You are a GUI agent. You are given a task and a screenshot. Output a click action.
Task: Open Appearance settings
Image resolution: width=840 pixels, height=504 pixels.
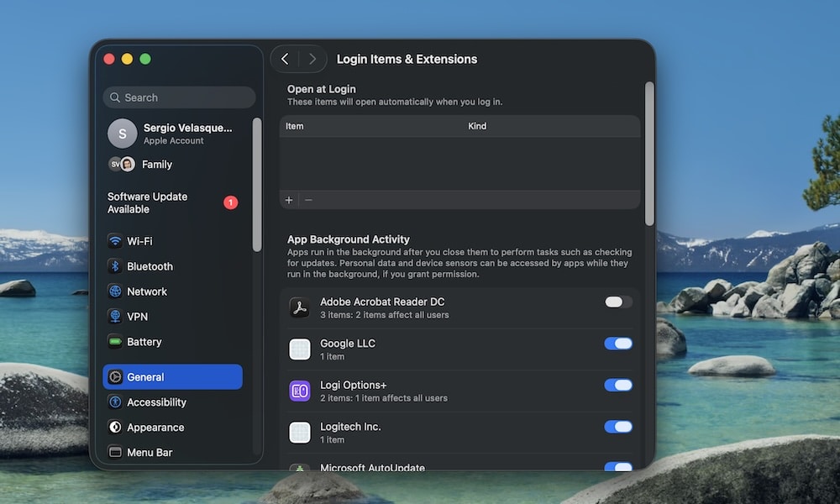point(155,428)
